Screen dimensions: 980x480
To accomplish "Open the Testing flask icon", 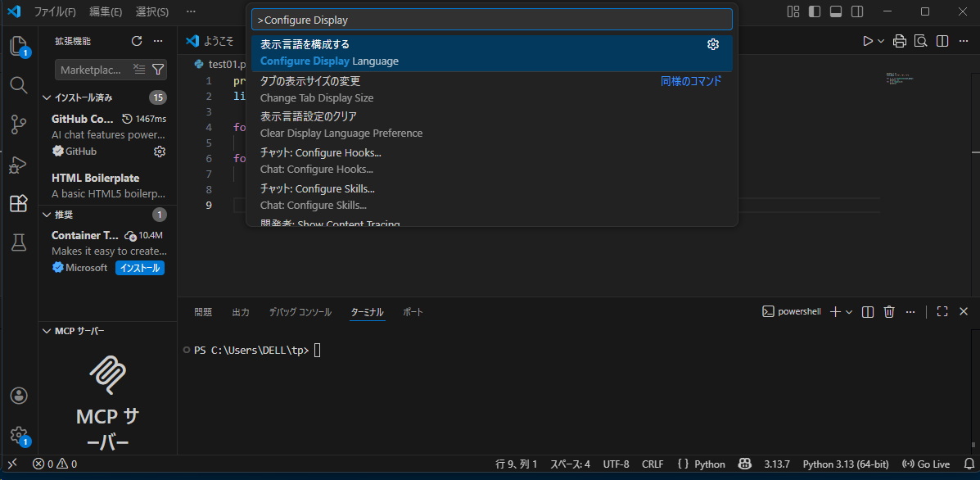I will (19, 242).
